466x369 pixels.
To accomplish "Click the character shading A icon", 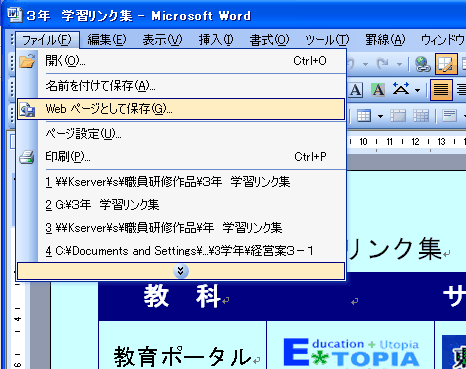I will point(378,90).
